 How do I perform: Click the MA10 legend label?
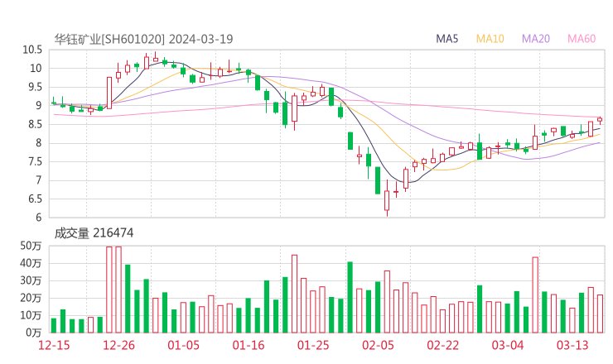point(490,39)
